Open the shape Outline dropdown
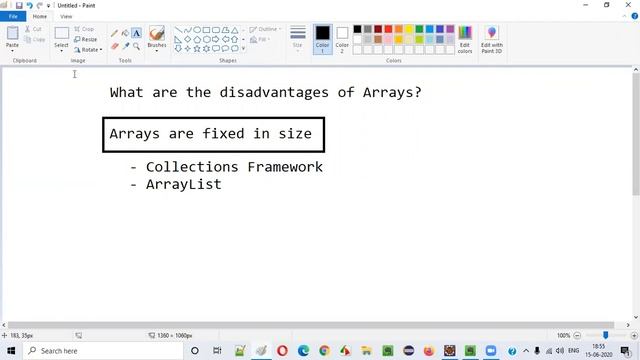Image resolution: width=640 pixels, height=360 pixels. (x=265, y=29)
